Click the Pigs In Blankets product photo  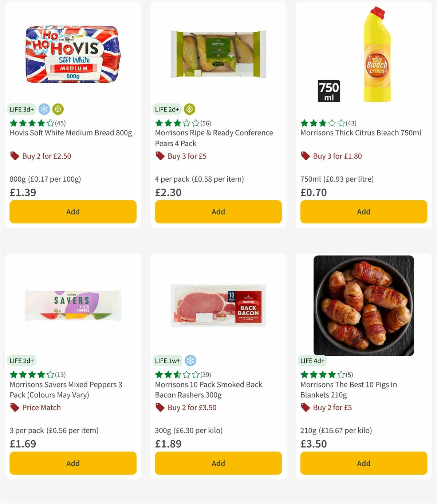click(x=364, y=306)
